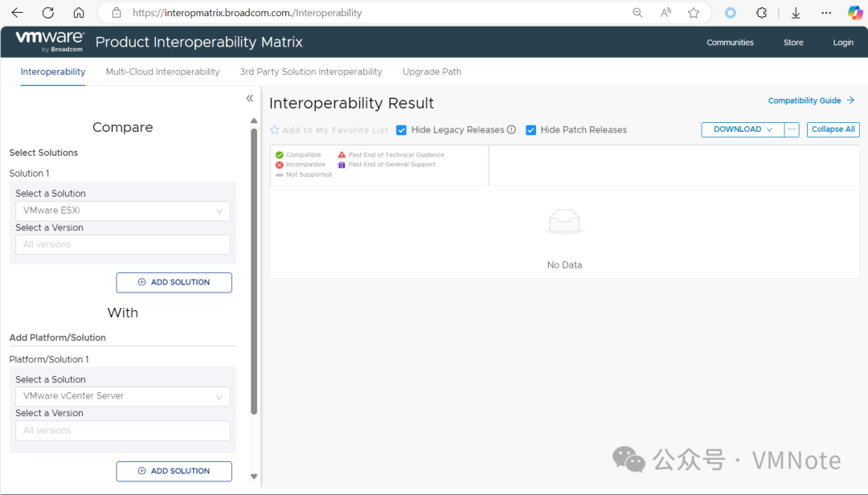Collapse the Compare side panel
The height and width of the screenshot is (495, 868).
pyautogui.click(x=250, y=98)
